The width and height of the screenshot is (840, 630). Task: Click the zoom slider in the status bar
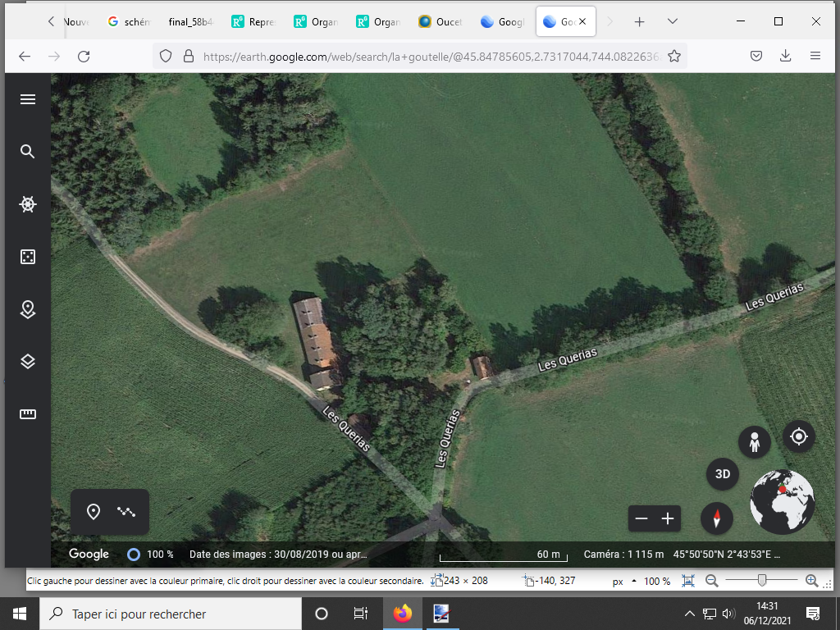762,581
